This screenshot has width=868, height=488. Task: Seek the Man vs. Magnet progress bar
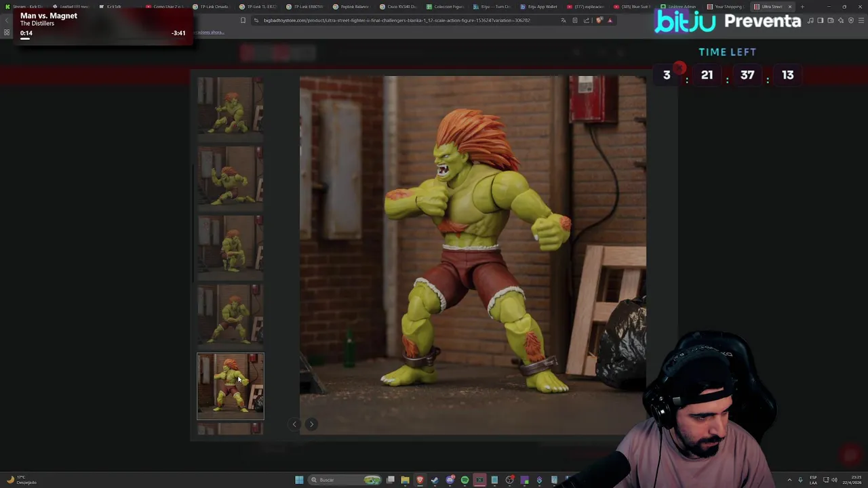[102, 39]
